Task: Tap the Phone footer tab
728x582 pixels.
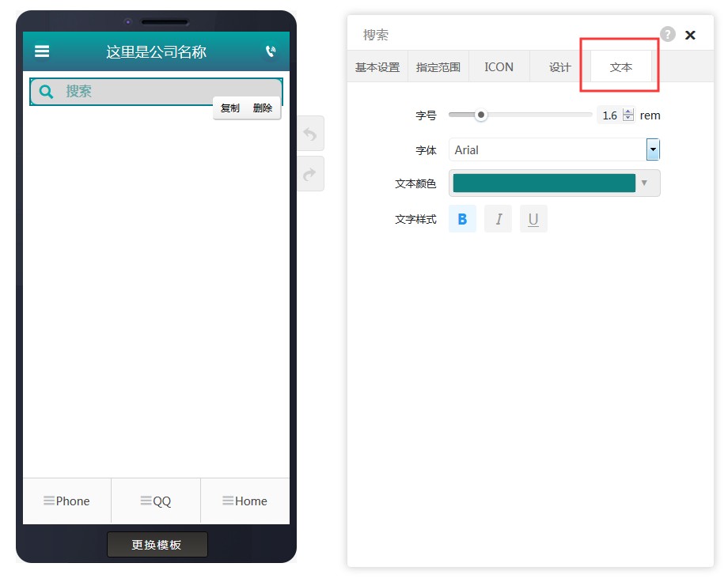Action: [x=66, y=501]
